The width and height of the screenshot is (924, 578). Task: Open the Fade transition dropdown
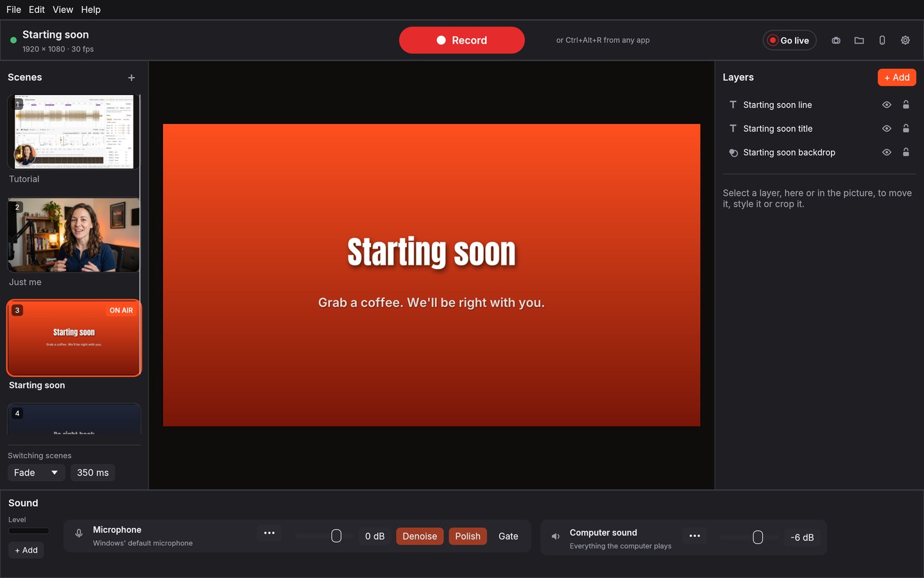36,473
